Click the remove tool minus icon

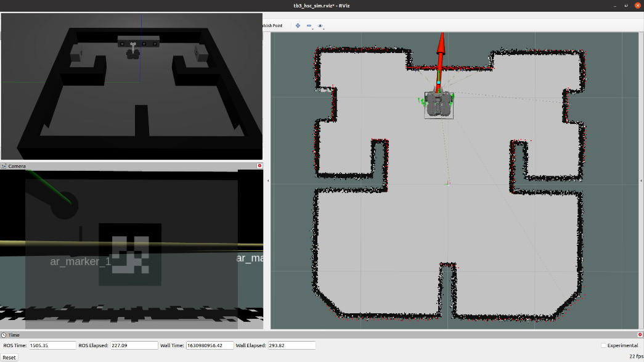coord(309,26)
